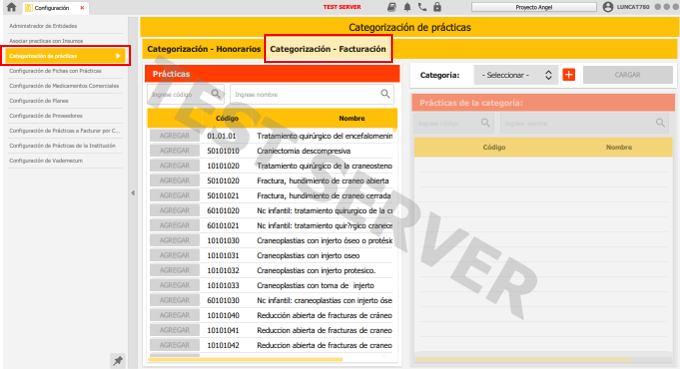Open Asociar practicas con Insumos
Image resolution: width=680 pixels, height=369 pixels.
tap(65, 41)
